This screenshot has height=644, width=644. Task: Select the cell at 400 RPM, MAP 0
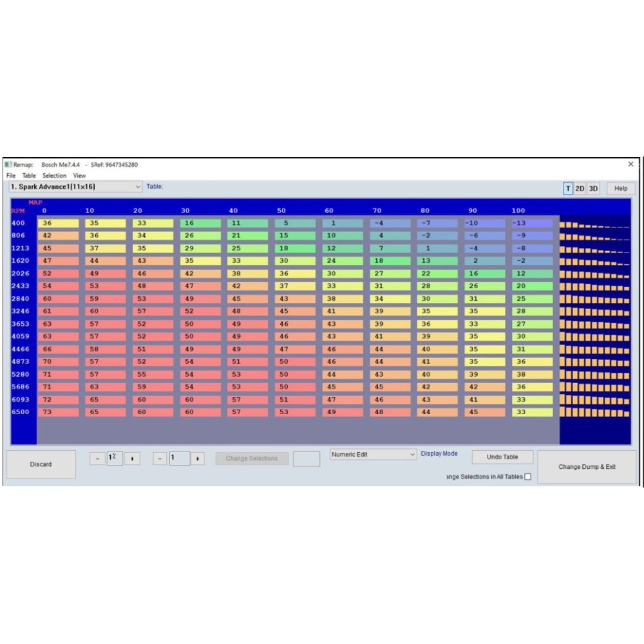tap(58, 223)
